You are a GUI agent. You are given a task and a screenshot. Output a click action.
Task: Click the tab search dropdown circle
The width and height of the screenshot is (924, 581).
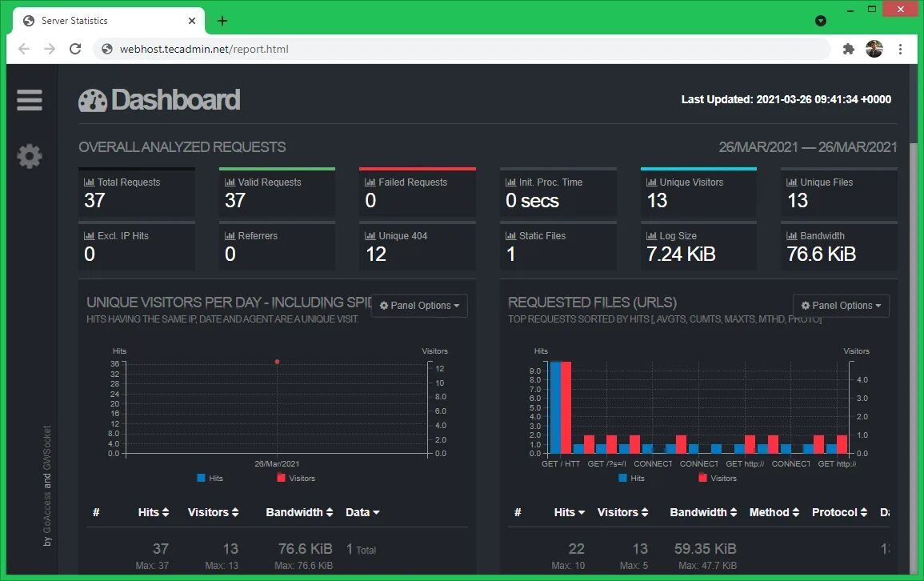click(x=820, y=22)
